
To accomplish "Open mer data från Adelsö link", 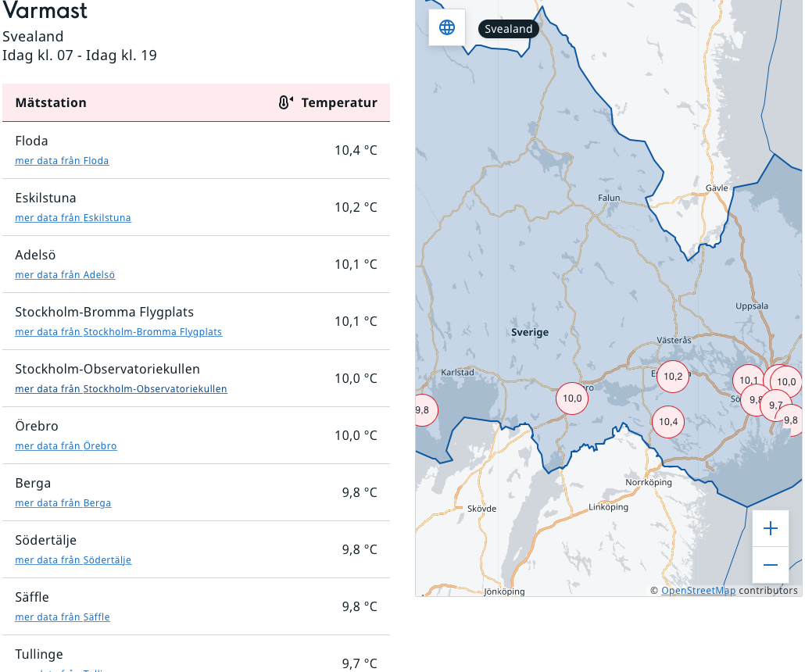I will [65, 275].
